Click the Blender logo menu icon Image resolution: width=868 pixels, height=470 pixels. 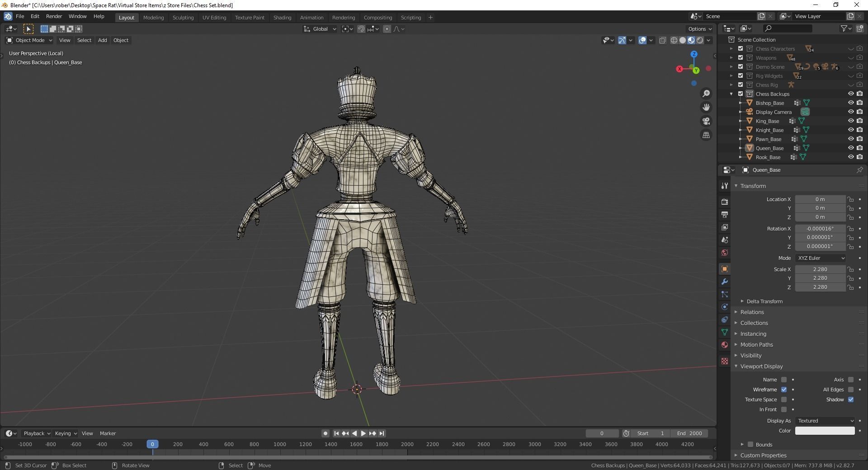(x=8, y=16)
